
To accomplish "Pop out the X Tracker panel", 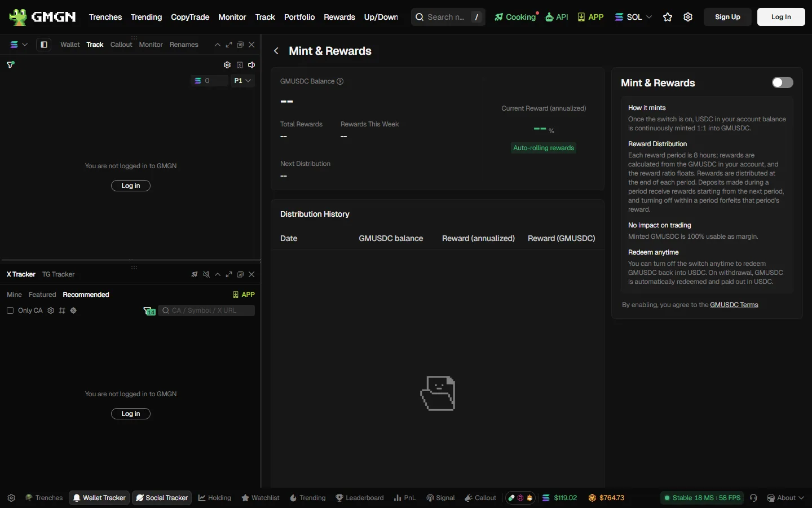I will pos(240,274).
